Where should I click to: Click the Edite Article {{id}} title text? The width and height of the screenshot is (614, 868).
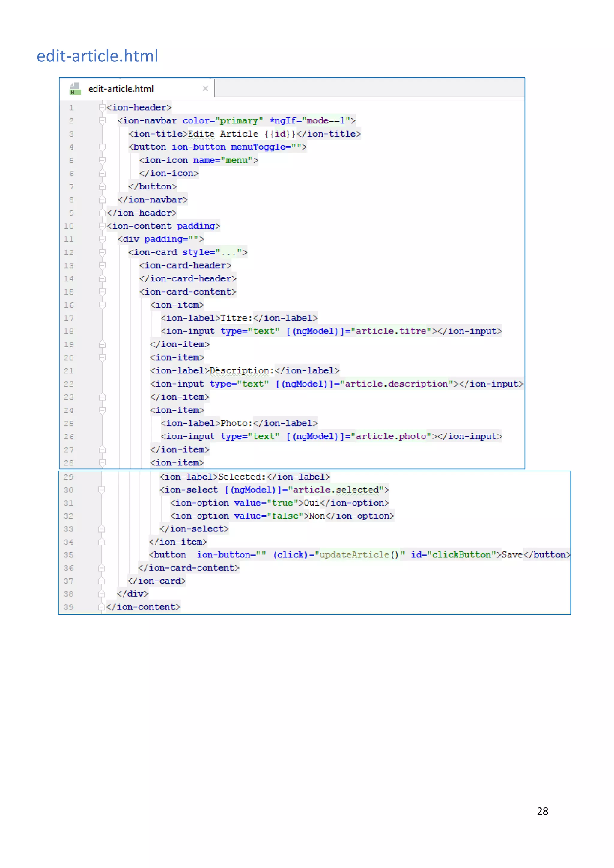coord(241,134)
